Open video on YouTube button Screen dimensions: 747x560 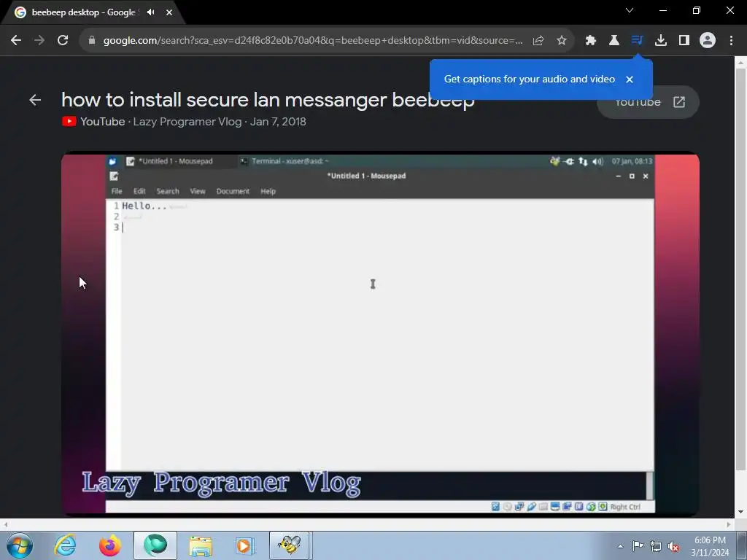(x=648, y=102)
